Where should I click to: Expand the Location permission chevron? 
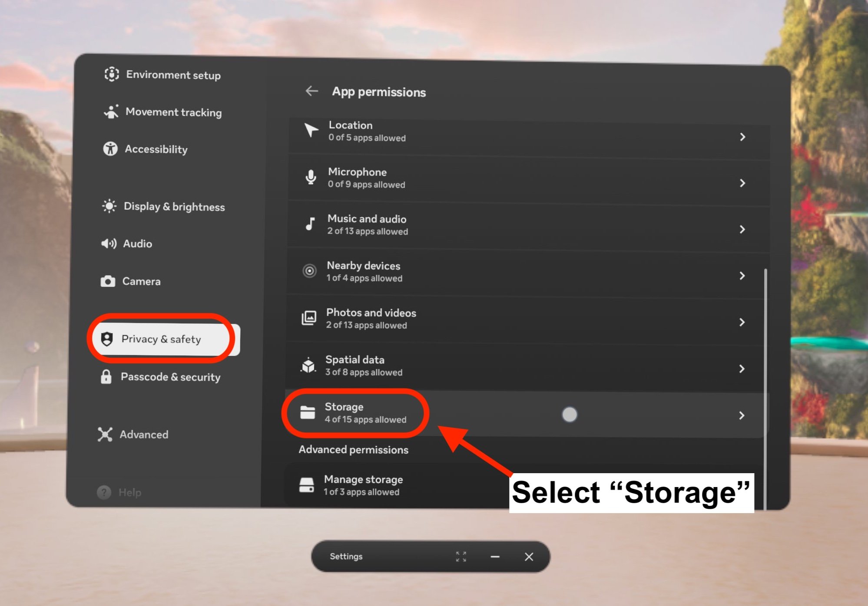(742, 137)
